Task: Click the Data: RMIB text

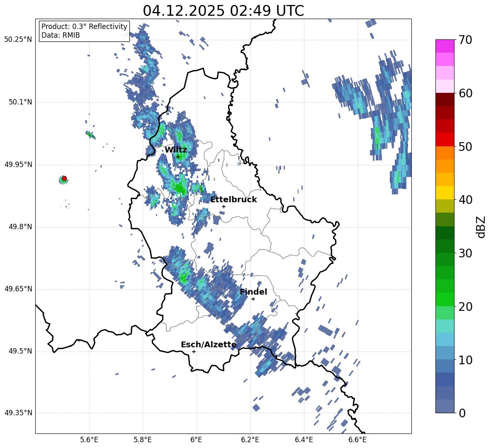Action: [x=61, y=35]
